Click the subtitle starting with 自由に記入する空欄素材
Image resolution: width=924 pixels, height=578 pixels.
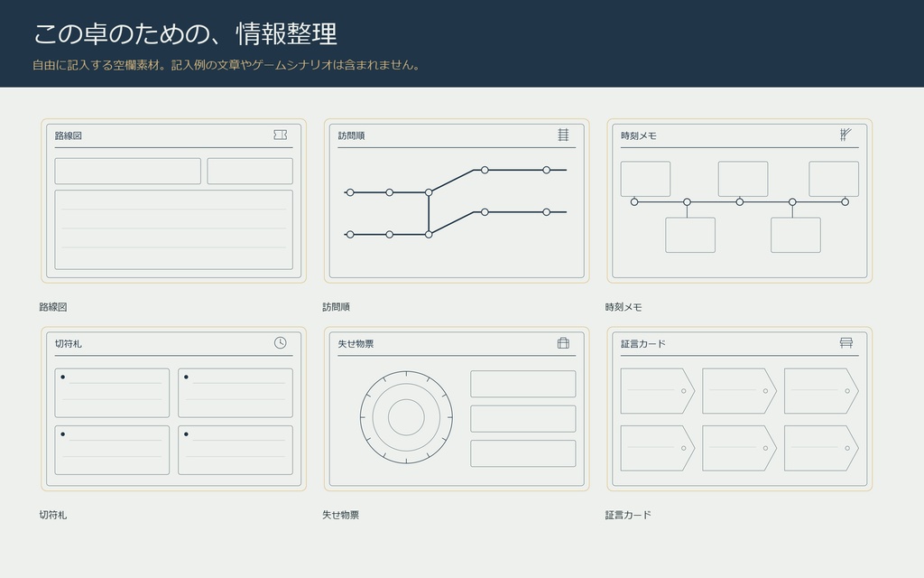point(228,65)
